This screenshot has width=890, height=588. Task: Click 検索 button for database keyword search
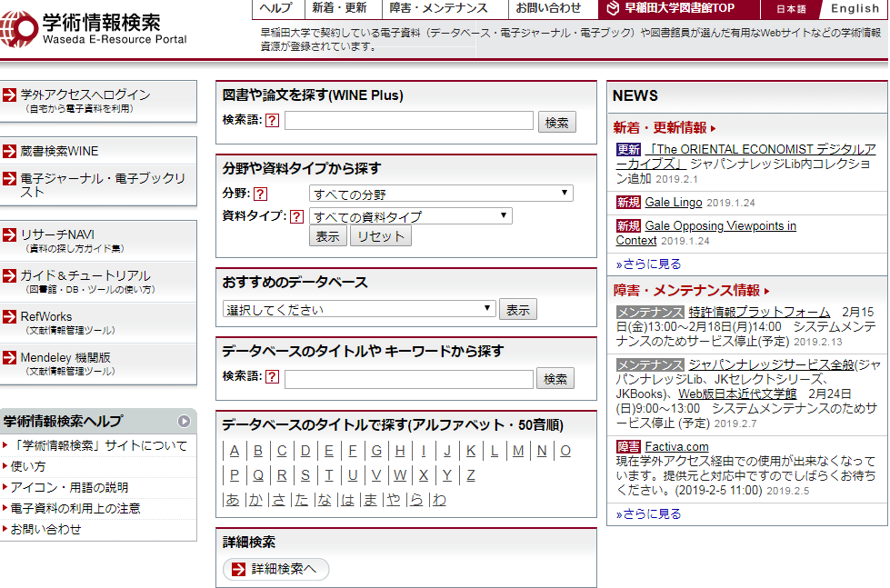pos(555,379)
